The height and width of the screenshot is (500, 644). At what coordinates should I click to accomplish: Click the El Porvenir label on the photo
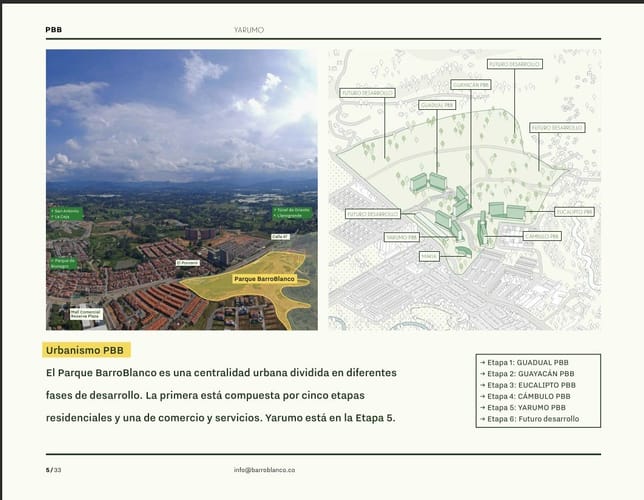pyautogui.click(x=188, y=263)
